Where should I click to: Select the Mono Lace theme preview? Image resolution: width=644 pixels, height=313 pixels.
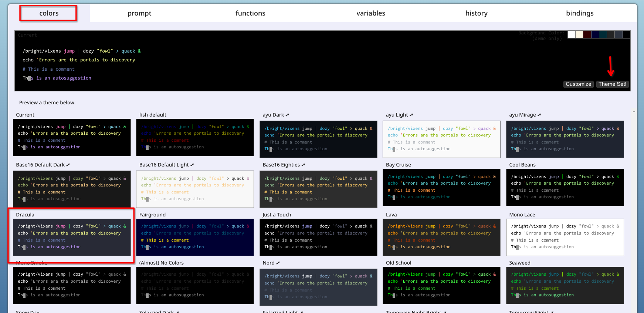565,237
